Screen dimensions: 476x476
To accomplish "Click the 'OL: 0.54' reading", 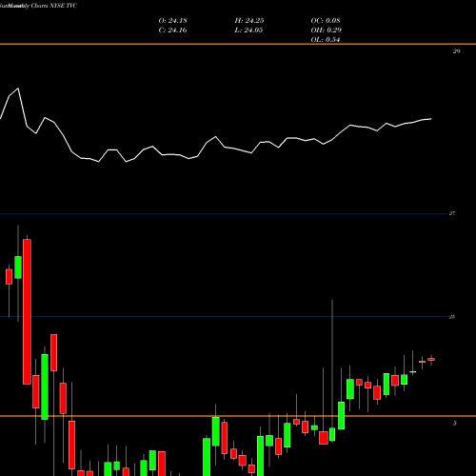I will pos(326,40).
